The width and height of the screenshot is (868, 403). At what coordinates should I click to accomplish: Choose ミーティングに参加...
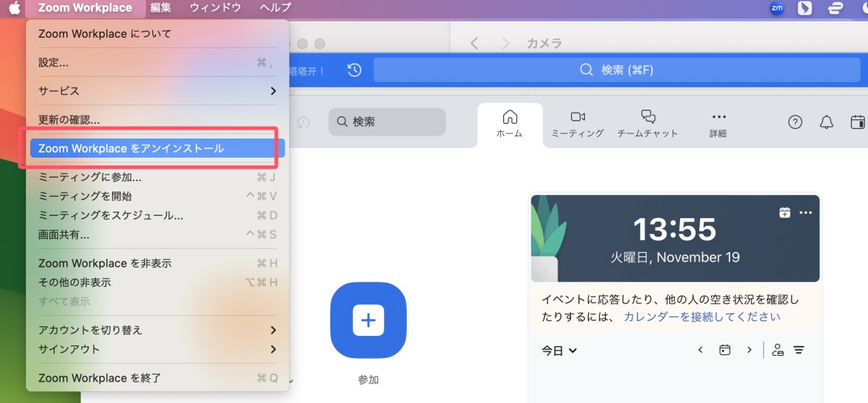[157, 178]
